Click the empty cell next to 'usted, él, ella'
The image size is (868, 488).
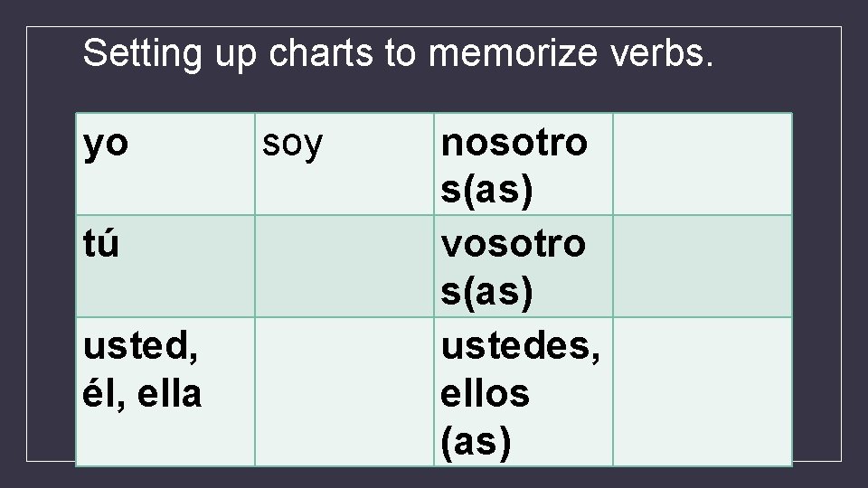click(x=344, y=391)
